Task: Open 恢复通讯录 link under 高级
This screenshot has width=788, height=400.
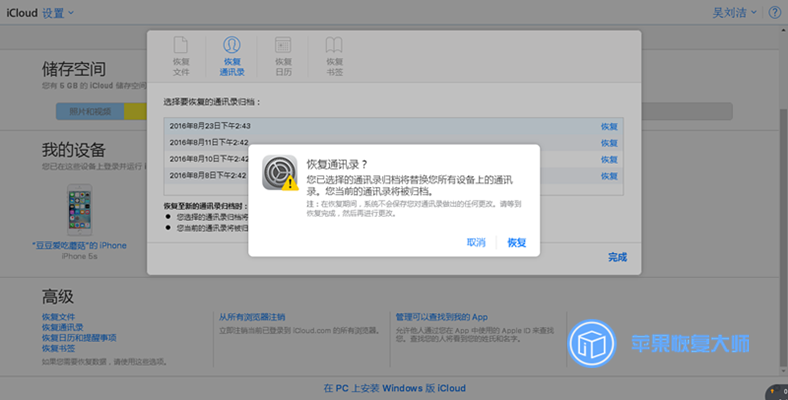Action: click(x=62, y=328)
